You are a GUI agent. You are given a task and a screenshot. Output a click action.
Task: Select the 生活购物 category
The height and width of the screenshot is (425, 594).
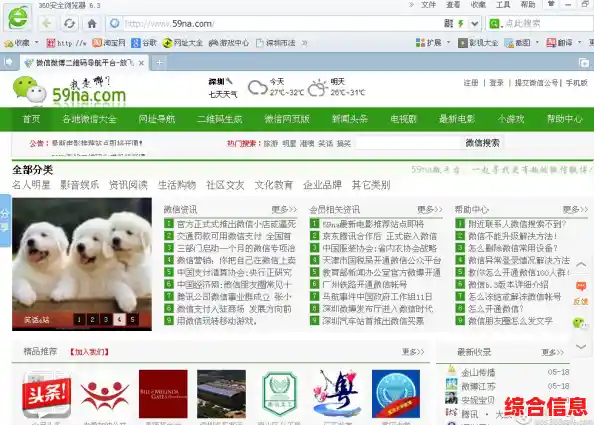pos(177,185)
